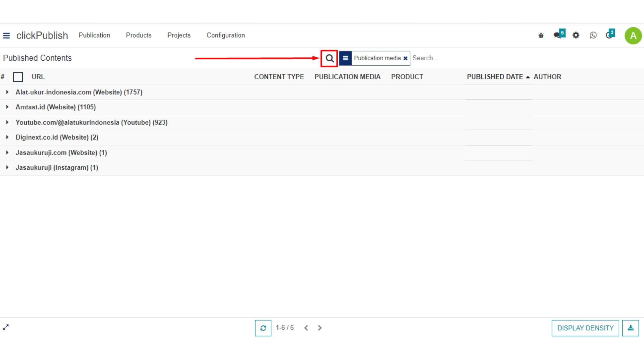644x362 pixels.
Task: Click the bug debug icon
Action: [541, 35]
